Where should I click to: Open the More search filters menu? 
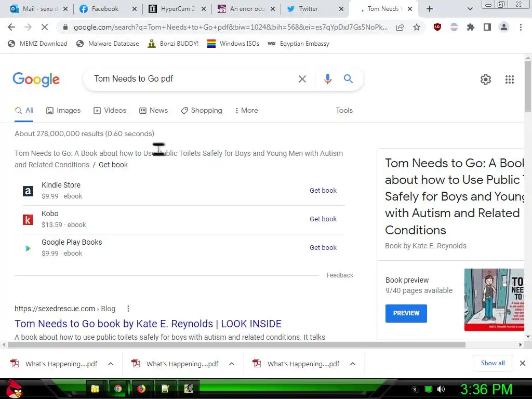[x=246, y=111]
